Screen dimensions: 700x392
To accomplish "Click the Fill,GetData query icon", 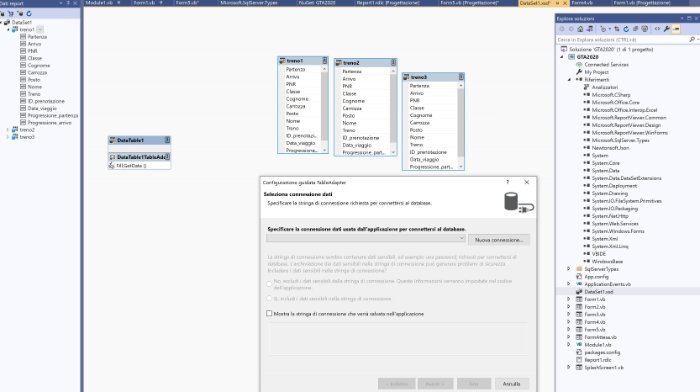I will [x=111, y=166].
